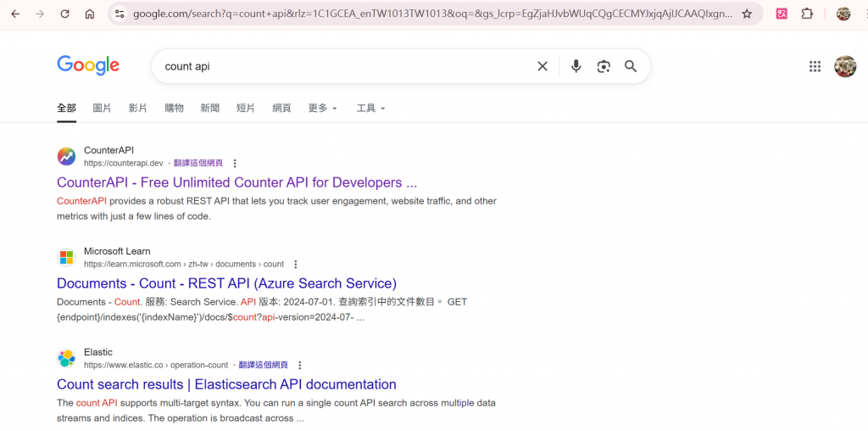Click the Google search input field
Image resolution: width=868 pixels, height=431 pixels.
(x=343, y=66)
